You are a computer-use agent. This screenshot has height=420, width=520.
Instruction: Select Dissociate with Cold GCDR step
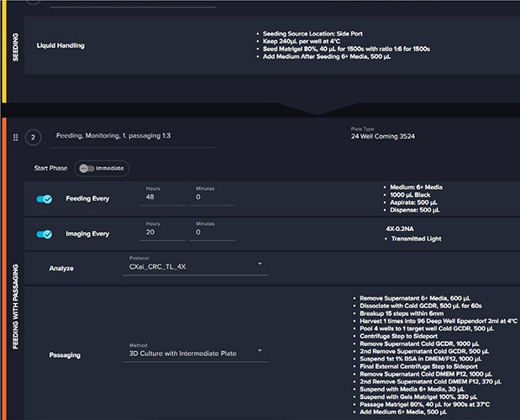(x=421, y=306)
